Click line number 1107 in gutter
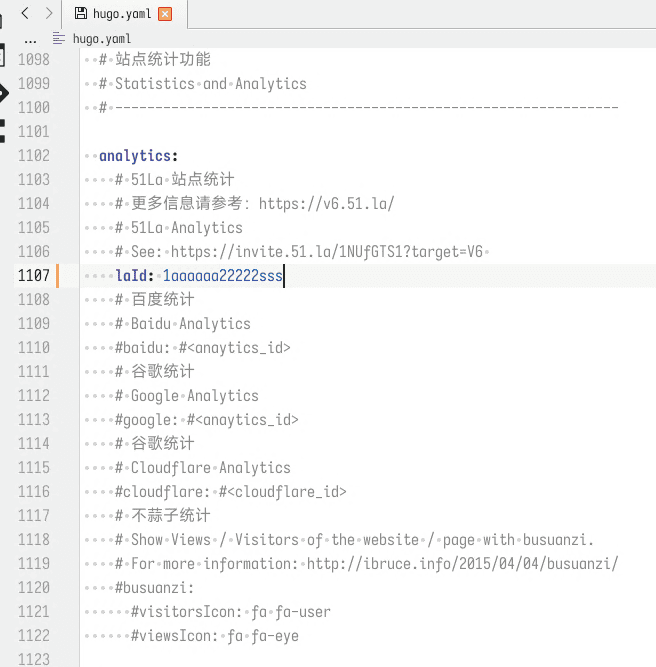 [x=33, y=276]
